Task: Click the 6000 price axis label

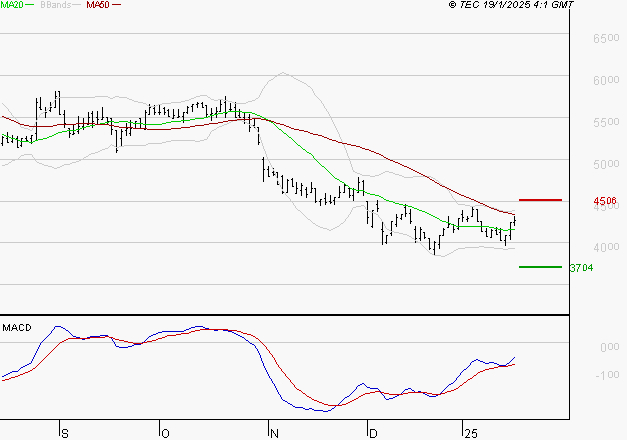Action: 606,80
